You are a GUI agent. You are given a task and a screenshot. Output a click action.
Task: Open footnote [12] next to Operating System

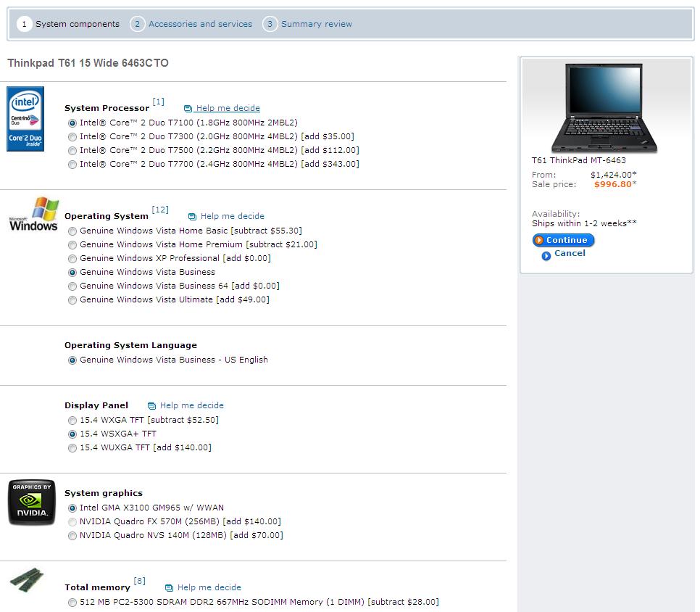(x=160, y=210)
